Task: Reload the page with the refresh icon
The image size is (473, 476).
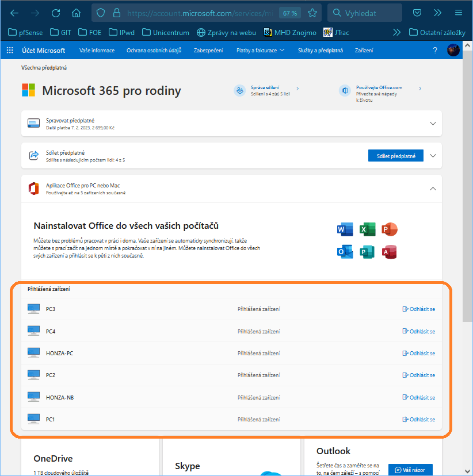Action: pos(56,13)
